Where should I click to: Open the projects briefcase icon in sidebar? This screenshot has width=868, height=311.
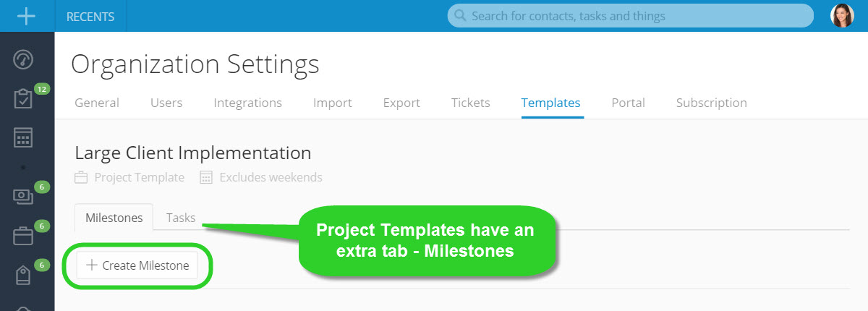(x=24, y=236)
